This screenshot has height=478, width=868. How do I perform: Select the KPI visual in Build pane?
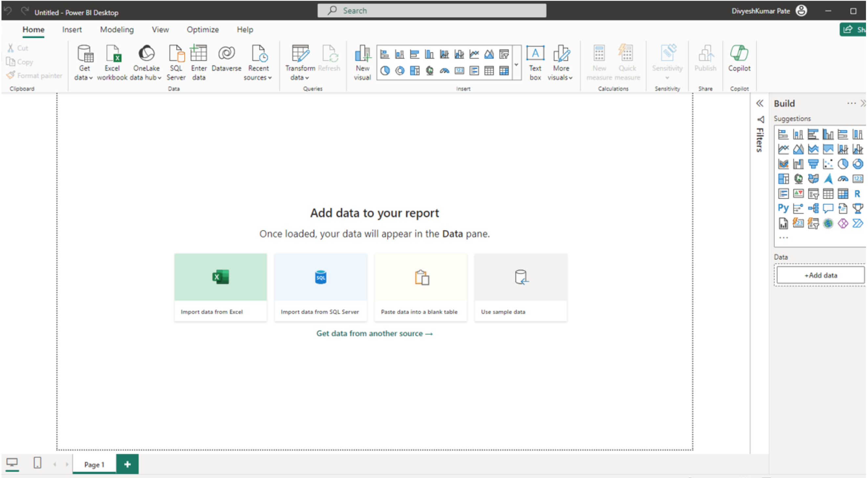click(x=798, y=194)
